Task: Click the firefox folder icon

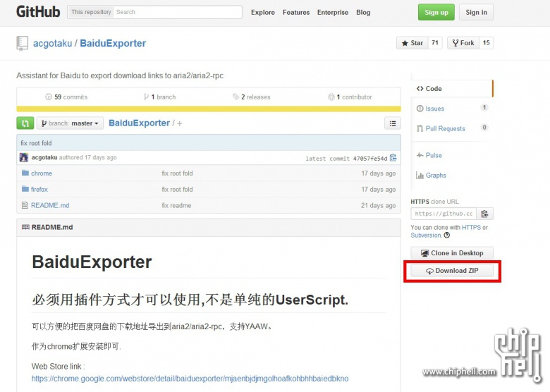Action: (25, 189)
